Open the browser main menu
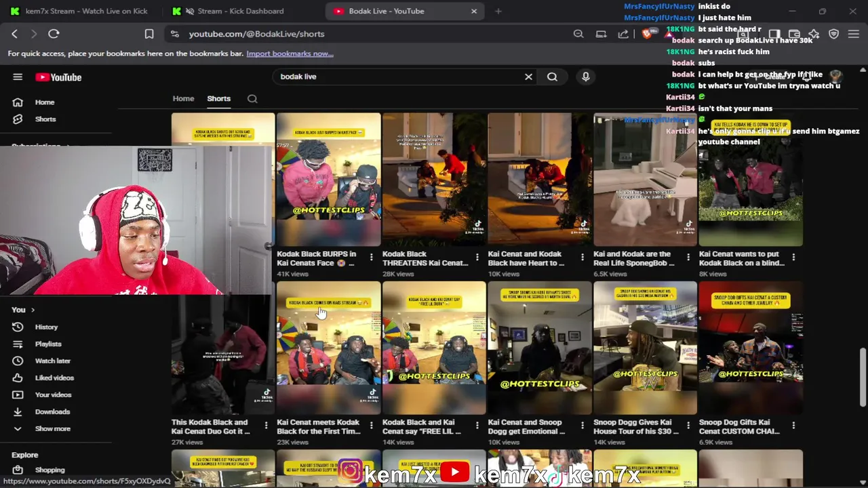 854,34
